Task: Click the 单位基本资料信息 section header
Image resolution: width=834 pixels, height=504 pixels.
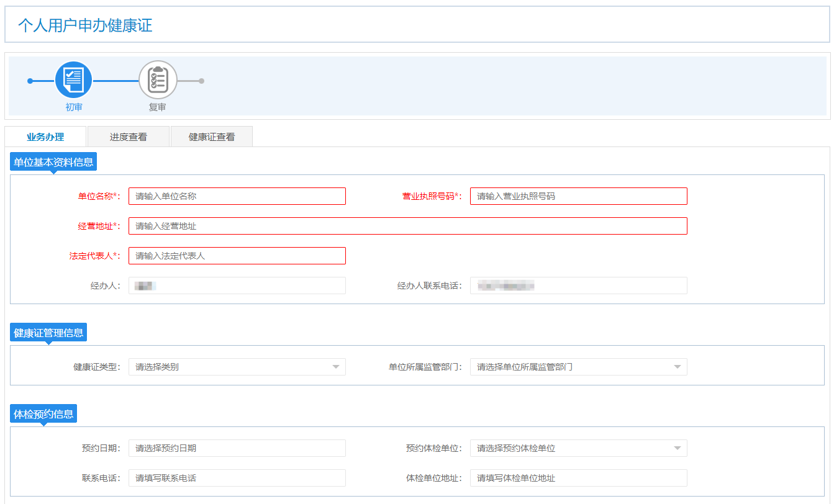Action: [x=53, y=163]
